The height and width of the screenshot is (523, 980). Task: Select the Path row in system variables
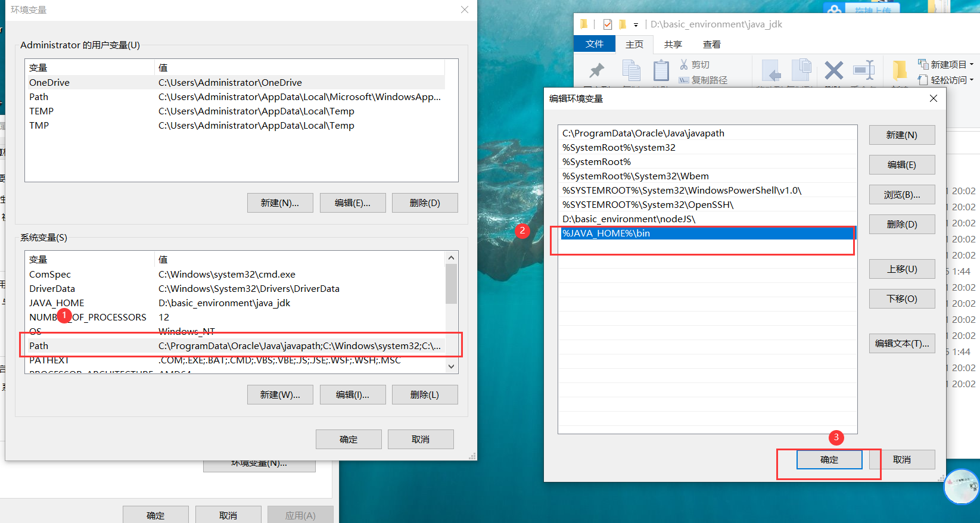click(x=235, y=346)
